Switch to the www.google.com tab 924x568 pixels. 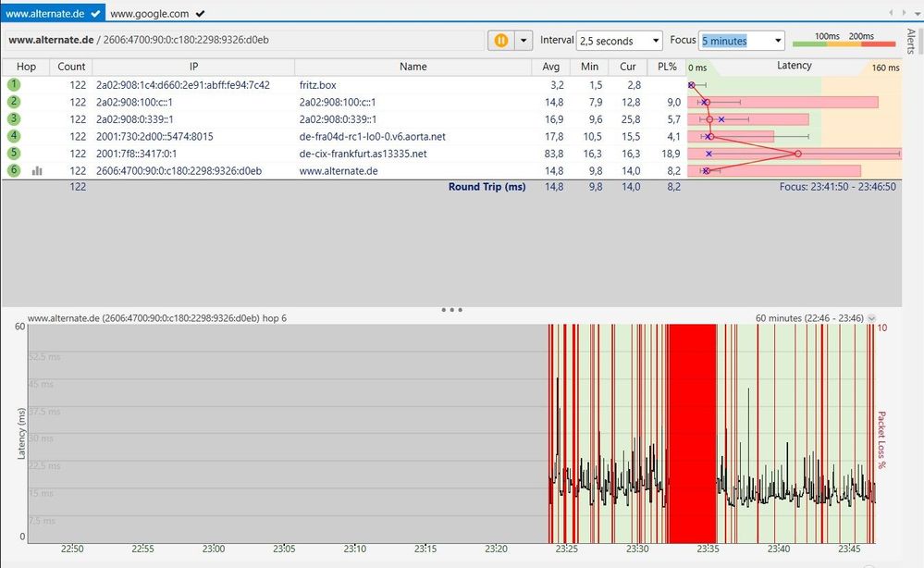tap(149, 14)
